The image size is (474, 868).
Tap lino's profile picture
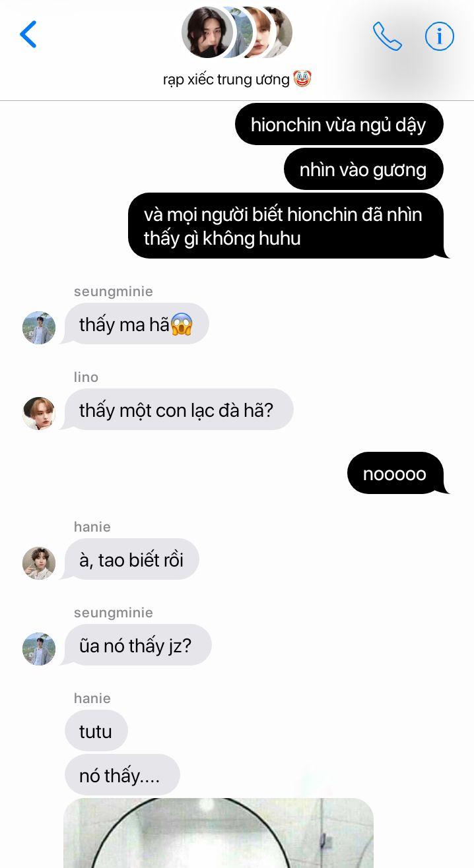coord(39,414)
